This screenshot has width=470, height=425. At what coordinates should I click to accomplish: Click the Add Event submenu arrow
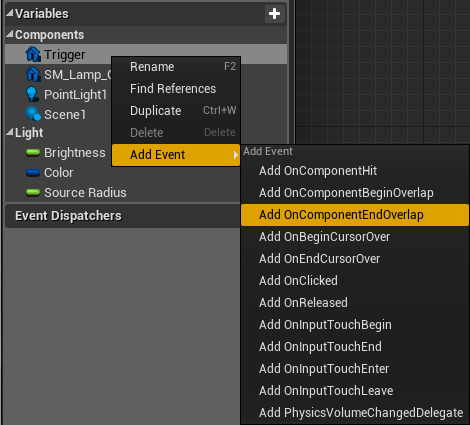[x=236, y=155]
